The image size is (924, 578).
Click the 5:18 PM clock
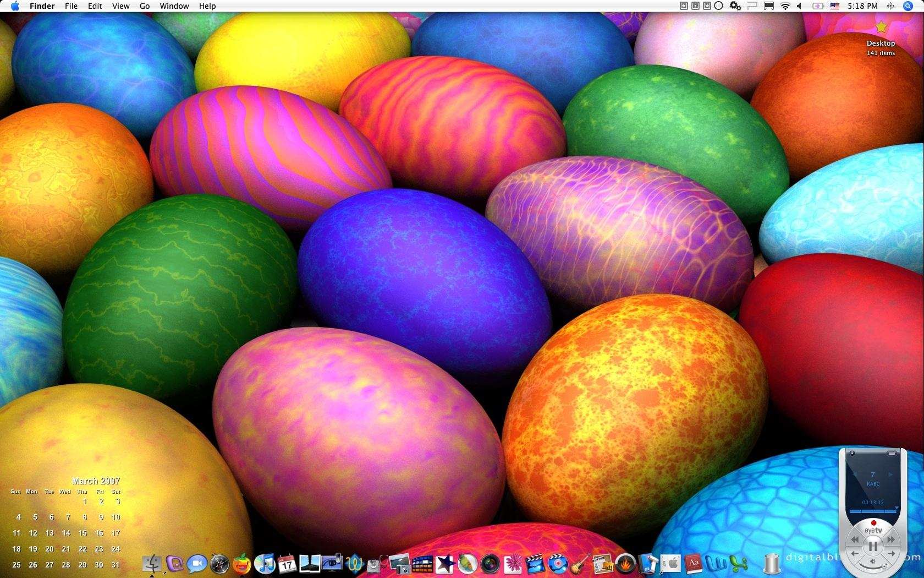point(862,6)
